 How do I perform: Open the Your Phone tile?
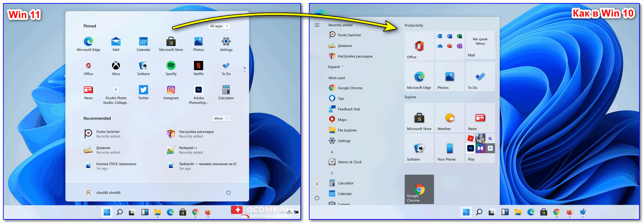point(450,148)
